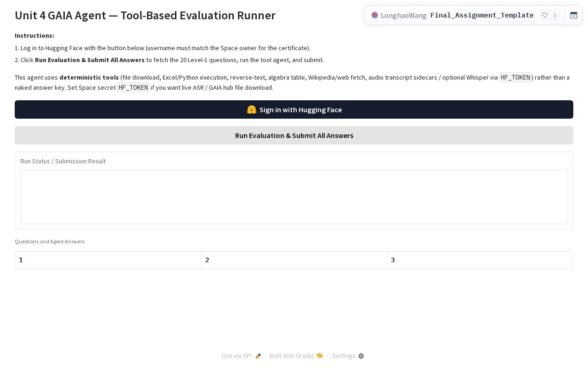
Task: Like the Space with the heart icon
Action: tap(545, 15)
